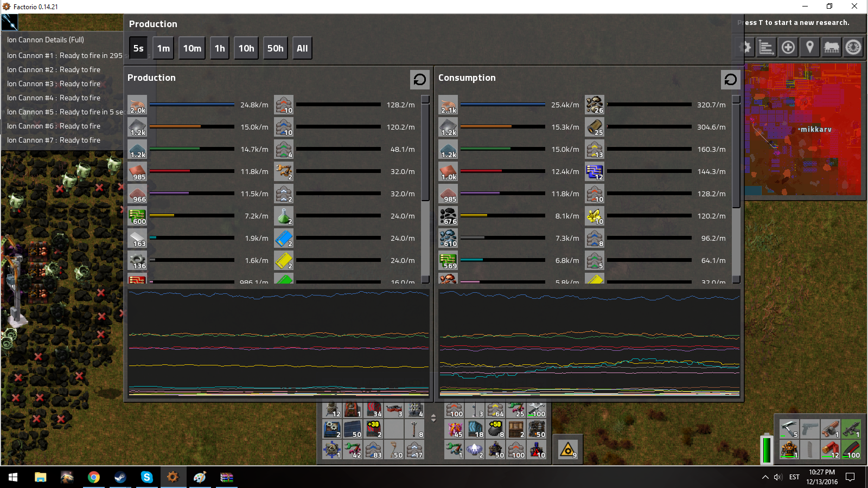This screenshot has width=868, height=488.
Task: Select the magazine ammo slot with 100
Action: (x=851, y=450)
